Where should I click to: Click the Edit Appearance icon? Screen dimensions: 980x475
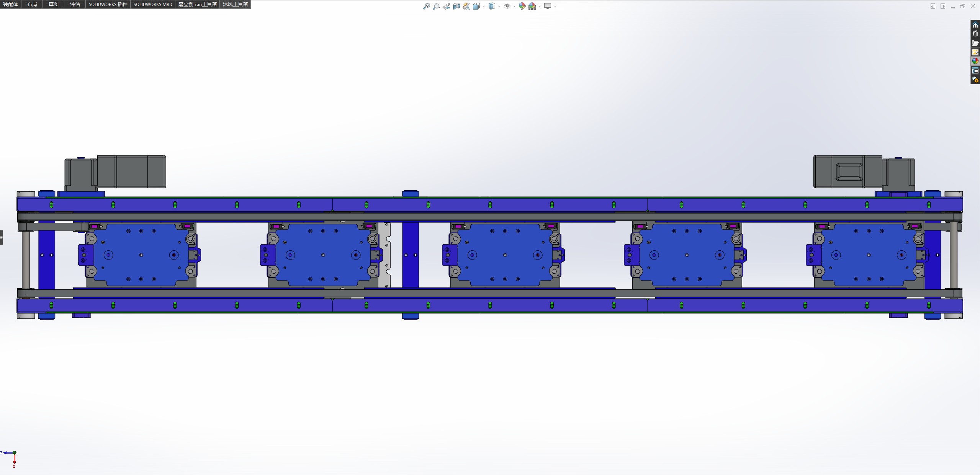[x=522, y=6]
